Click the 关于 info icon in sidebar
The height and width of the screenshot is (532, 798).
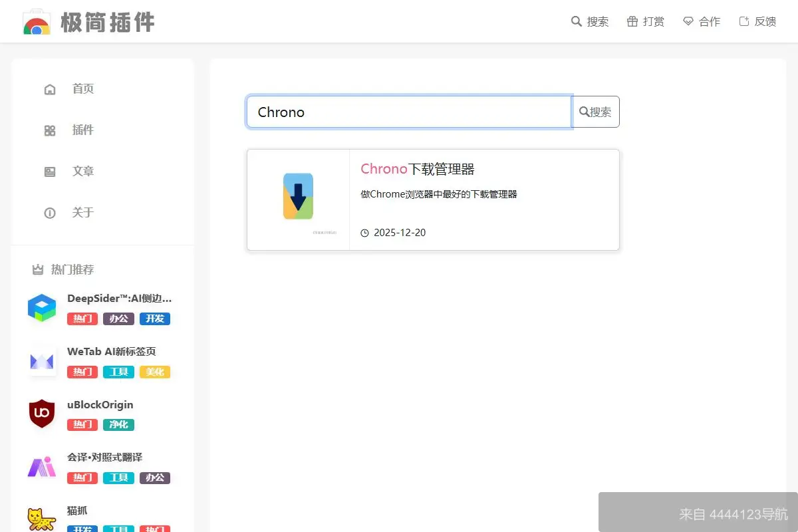[x=49, y=213]
